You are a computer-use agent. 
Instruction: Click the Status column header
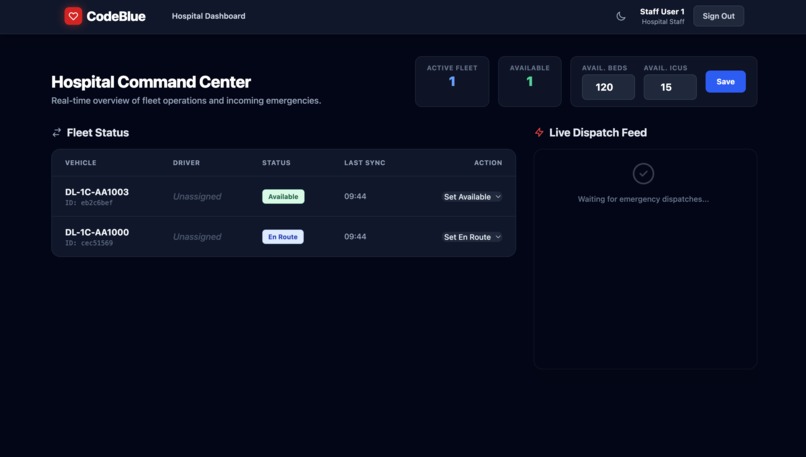tap(276, 162)
